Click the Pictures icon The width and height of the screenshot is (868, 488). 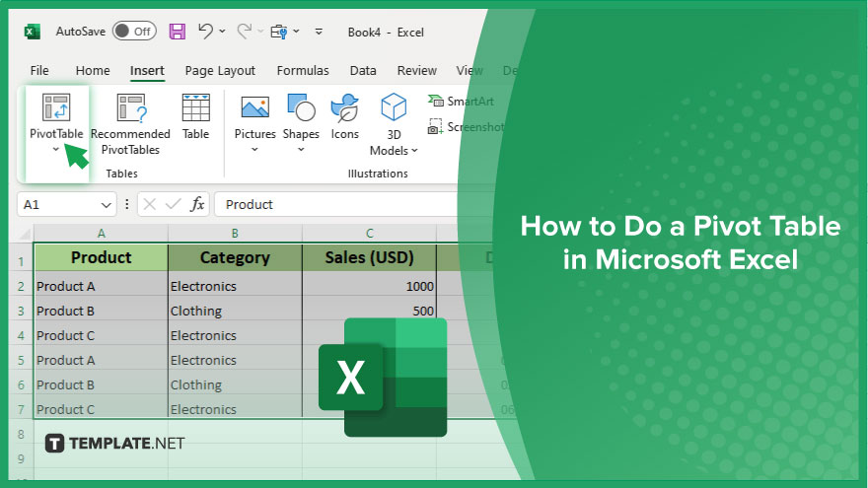click(255, 106)
